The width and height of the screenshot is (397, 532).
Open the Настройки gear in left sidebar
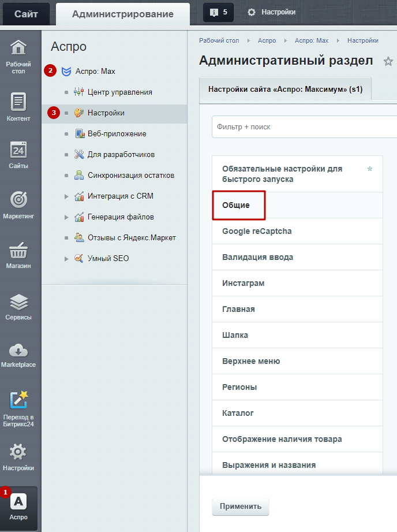(18, 452)
